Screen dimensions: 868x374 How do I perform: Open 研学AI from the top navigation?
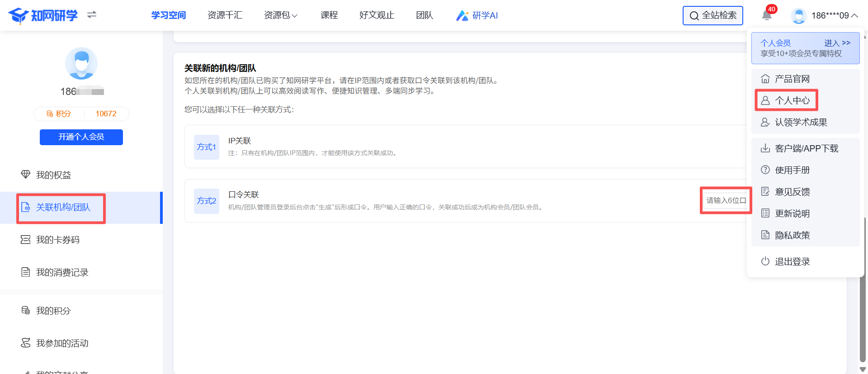click(477, 15)
